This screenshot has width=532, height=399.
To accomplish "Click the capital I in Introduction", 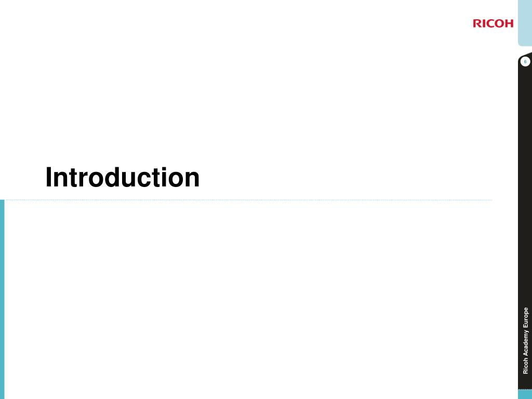I will tap(48, 177).
